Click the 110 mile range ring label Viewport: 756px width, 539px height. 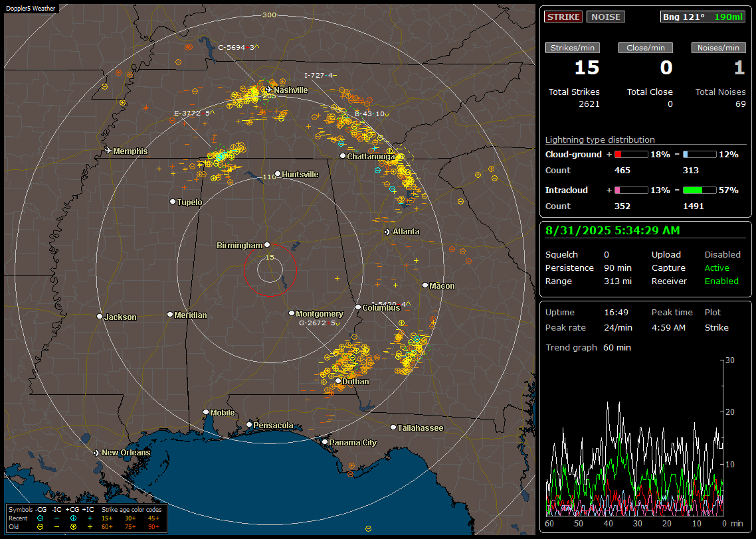coord(270,177)
